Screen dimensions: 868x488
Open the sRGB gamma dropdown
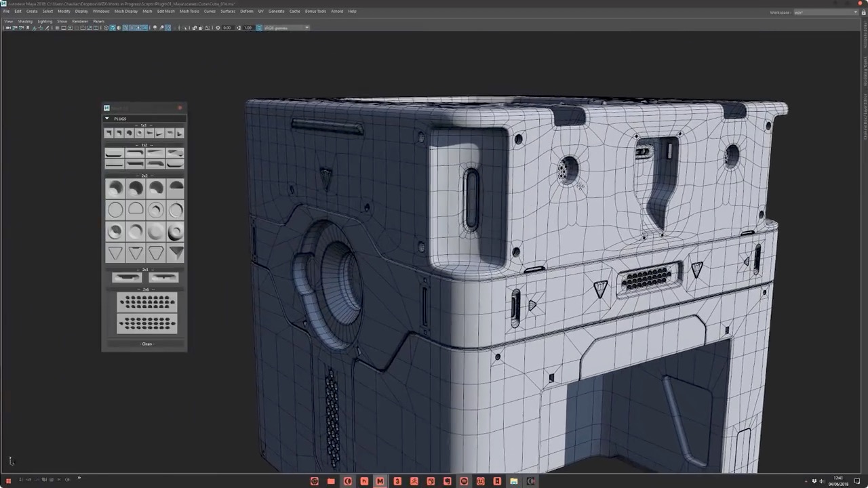tap(285, 28)
